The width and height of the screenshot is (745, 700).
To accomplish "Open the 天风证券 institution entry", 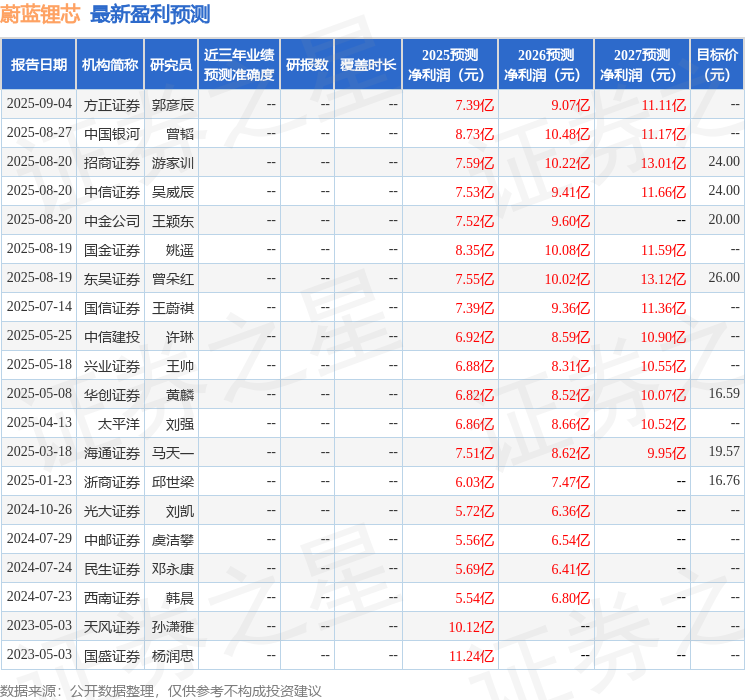I will click(111, 626).
